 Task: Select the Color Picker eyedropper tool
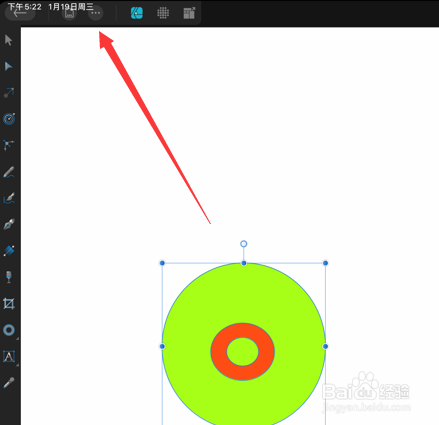tap(9, 383)
